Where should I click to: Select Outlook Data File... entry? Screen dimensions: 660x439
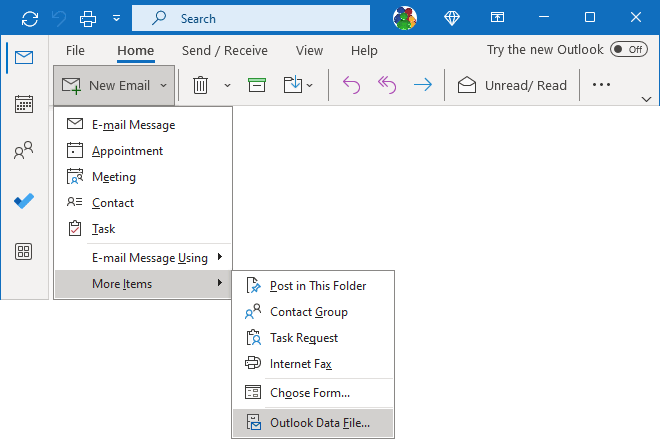(x=313, y=423)
